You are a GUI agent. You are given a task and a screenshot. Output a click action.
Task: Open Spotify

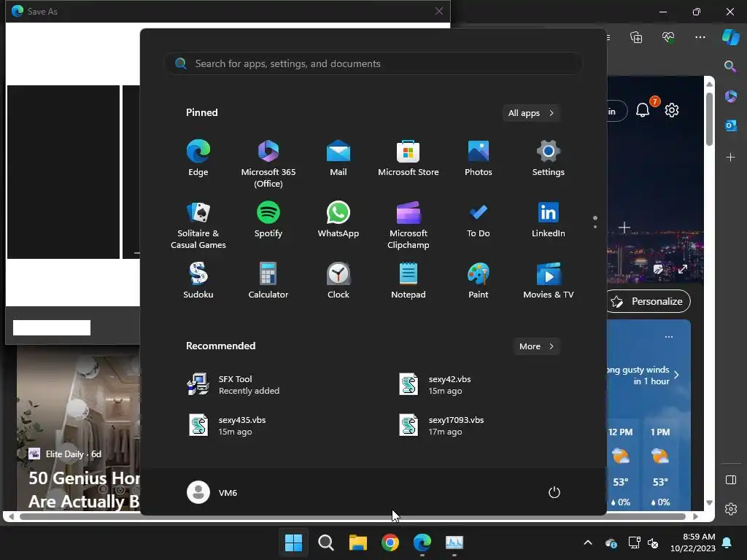click(x=268, y=220)
